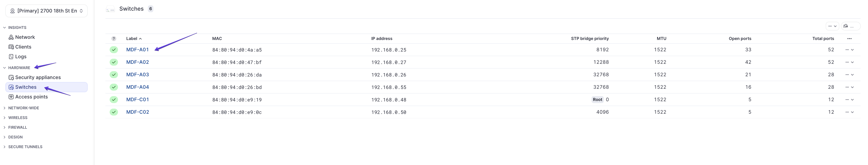Click the Switches sidebar icon
Screen dimensions: 868x165
11,87
